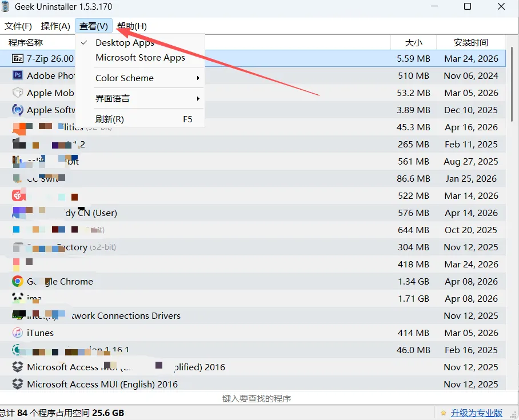Click the 7-Zip program icon
This screenshot has width=519, height=420.
click(18, 59)
